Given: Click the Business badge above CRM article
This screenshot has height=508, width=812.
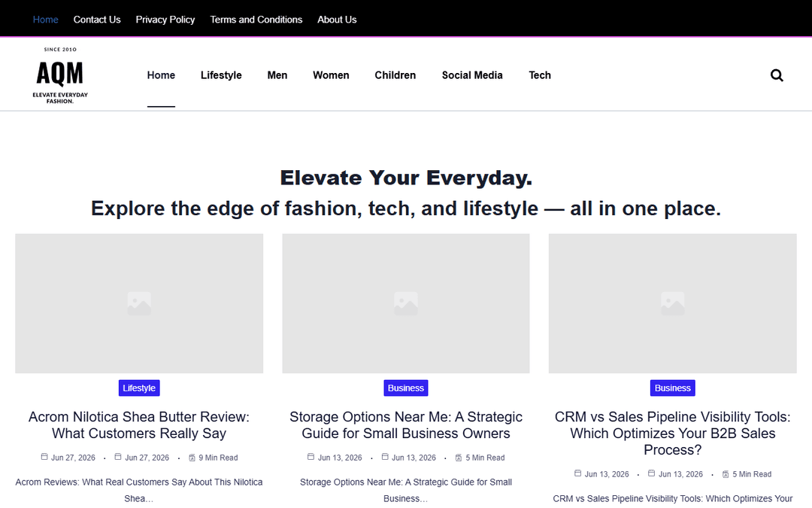Looking at the screenshot, I should click(x=673, y=388).
